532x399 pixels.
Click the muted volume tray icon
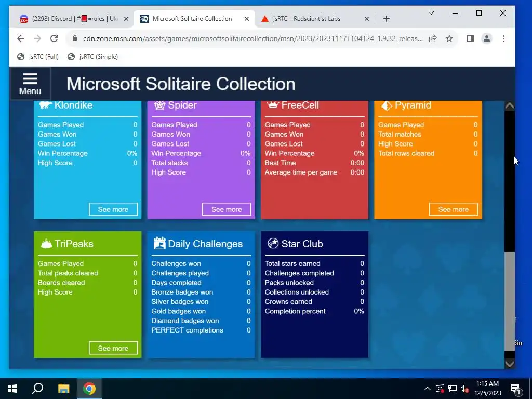pyautogui.click(x=464, y=389)
